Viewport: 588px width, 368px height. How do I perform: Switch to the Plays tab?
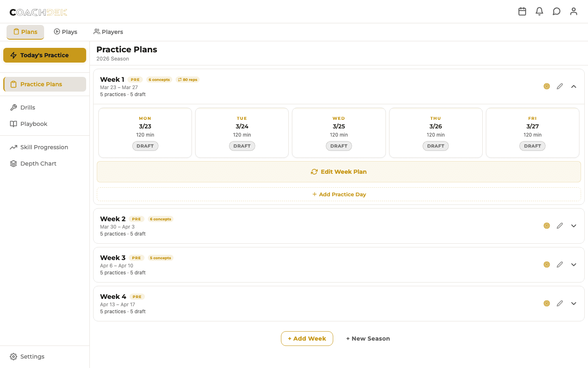pos(65,31)
